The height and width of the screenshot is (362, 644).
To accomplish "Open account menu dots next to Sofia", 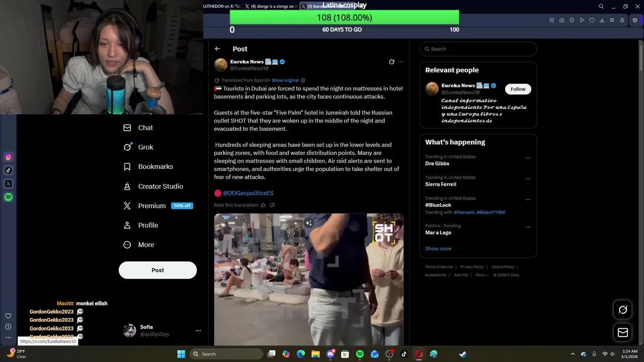I will tap(198, 330).
